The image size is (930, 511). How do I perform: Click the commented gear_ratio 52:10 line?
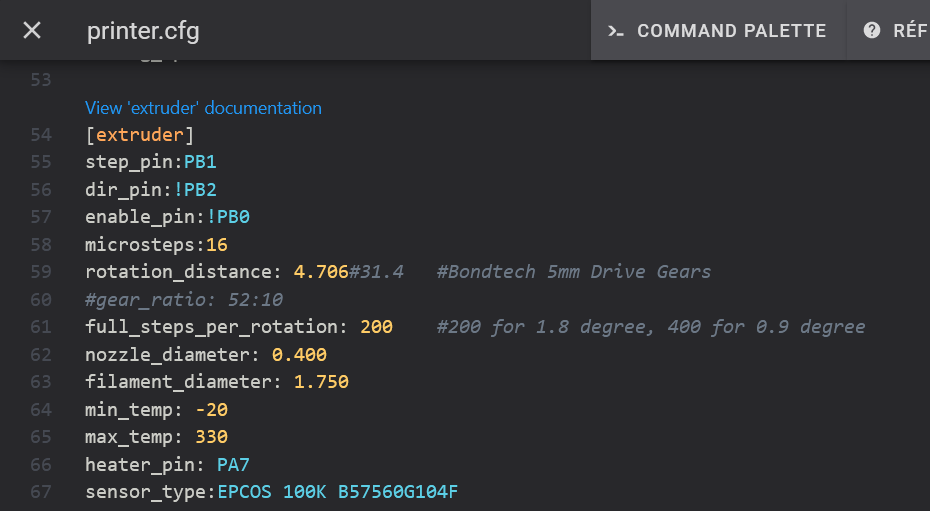tap(184, 299)
